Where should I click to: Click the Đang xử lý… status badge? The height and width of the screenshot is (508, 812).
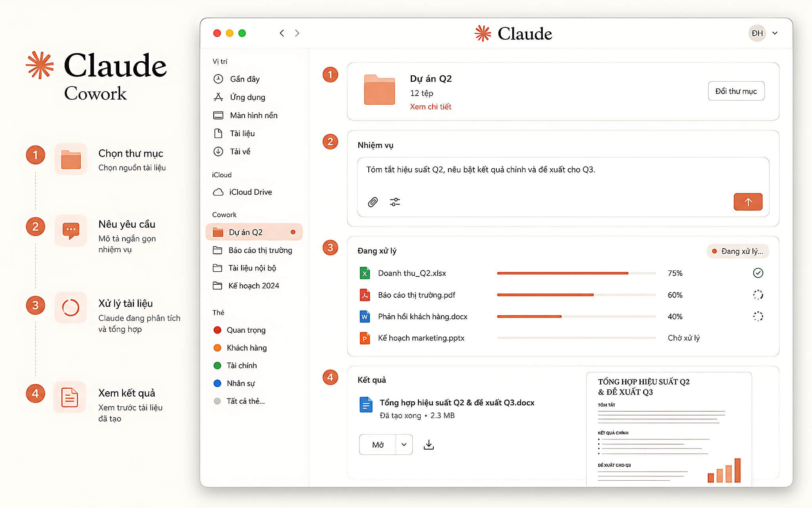[x=737, y=251]
